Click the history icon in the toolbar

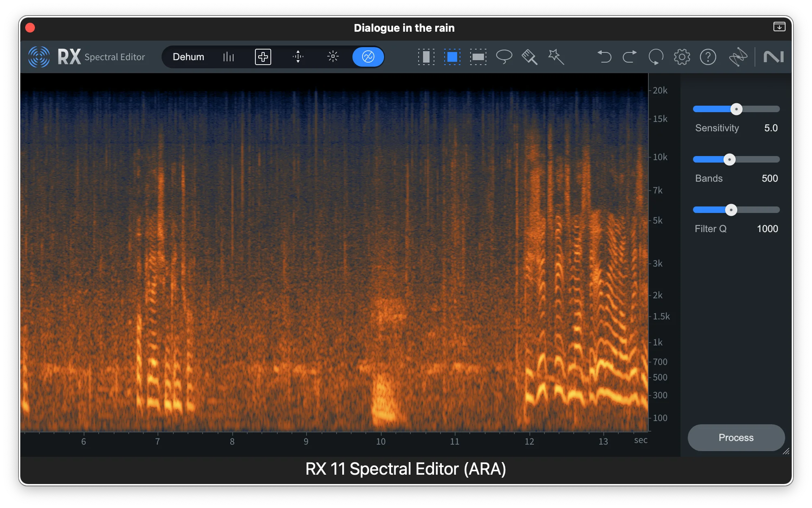(655, 57)
